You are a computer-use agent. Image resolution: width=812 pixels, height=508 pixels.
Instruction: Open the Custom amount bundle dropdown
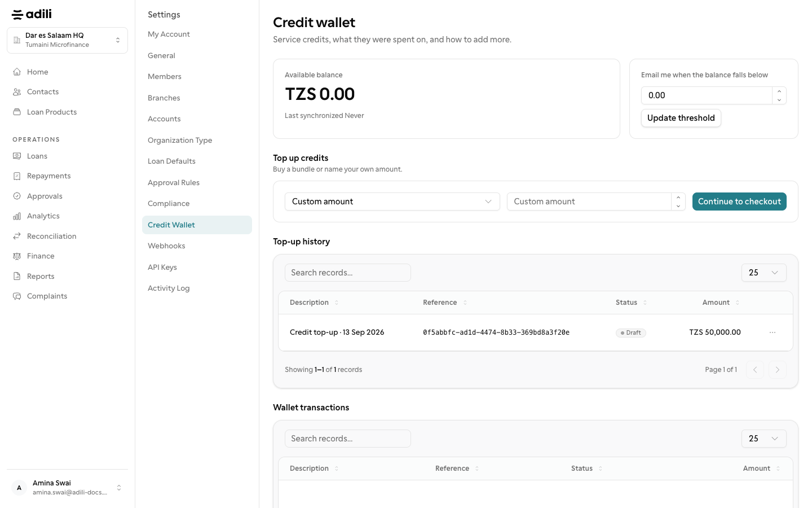pyautogui.click(x=392, y=202)
